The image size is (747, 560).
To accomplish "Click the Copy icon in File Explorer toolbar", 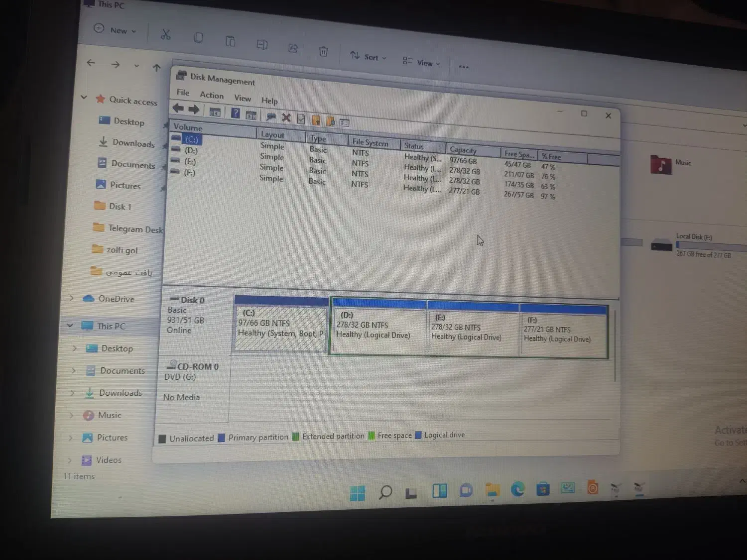I will pyautogui.click(x=198, y=37).
